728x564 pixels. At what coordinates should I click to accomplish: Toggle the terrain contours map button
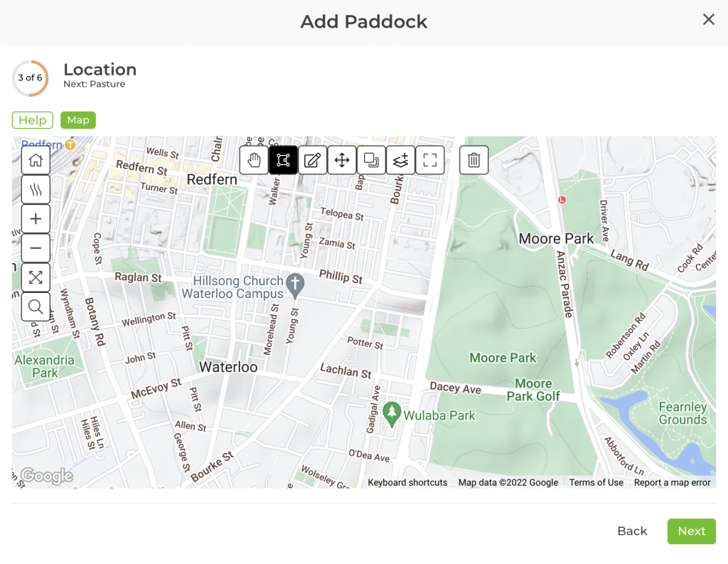[36, 190]
